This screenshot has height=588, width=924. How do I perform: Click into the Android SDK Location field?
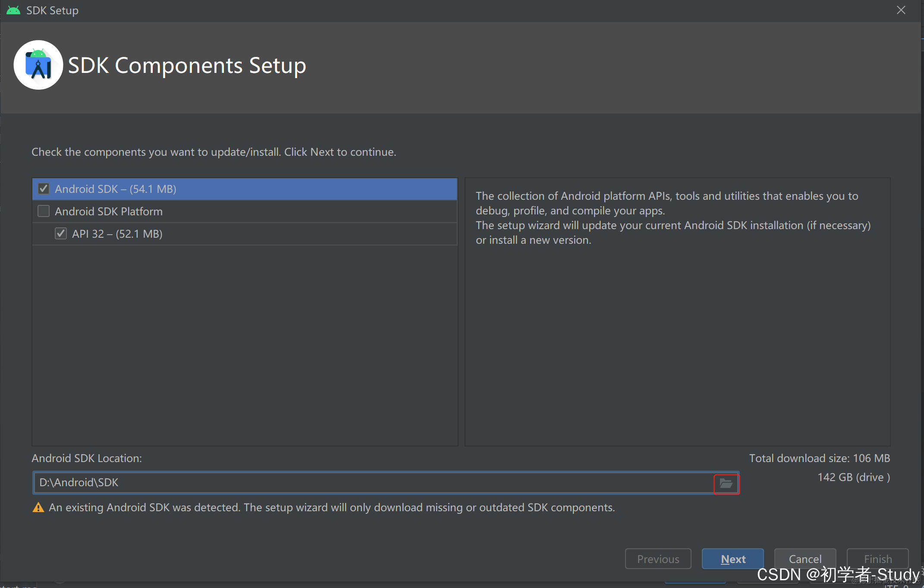pyautogui.click(x=371, y=483)
